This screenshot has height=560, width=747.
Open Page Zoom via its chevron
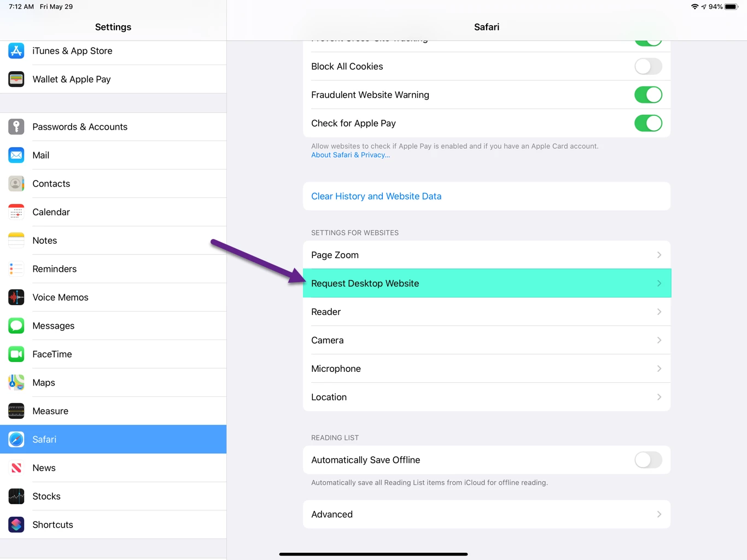(x=659, y=255)
